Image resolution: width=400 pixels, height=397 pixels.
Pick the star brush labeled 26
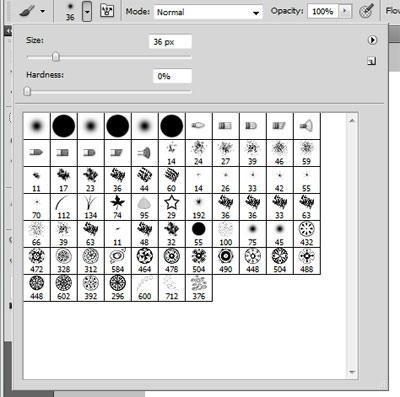(x=226, y=180)
